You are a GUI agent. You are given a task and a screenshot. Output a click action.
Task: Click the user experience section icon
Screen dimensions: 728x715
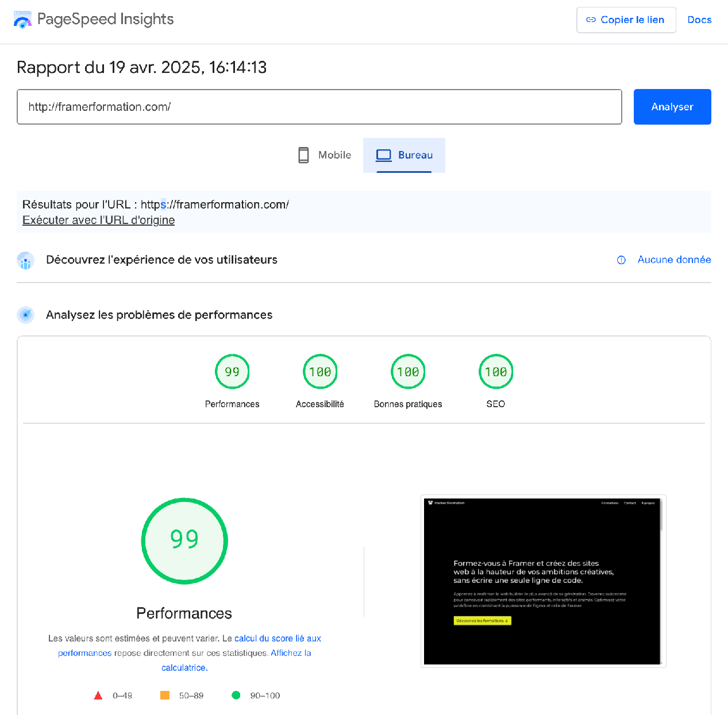pos(25,260)
